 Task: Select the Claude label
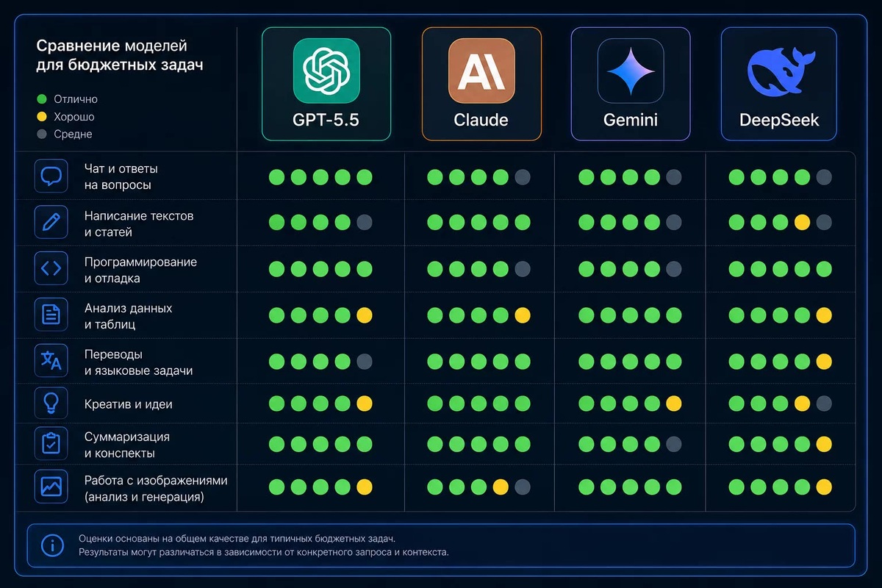(481, 120)
